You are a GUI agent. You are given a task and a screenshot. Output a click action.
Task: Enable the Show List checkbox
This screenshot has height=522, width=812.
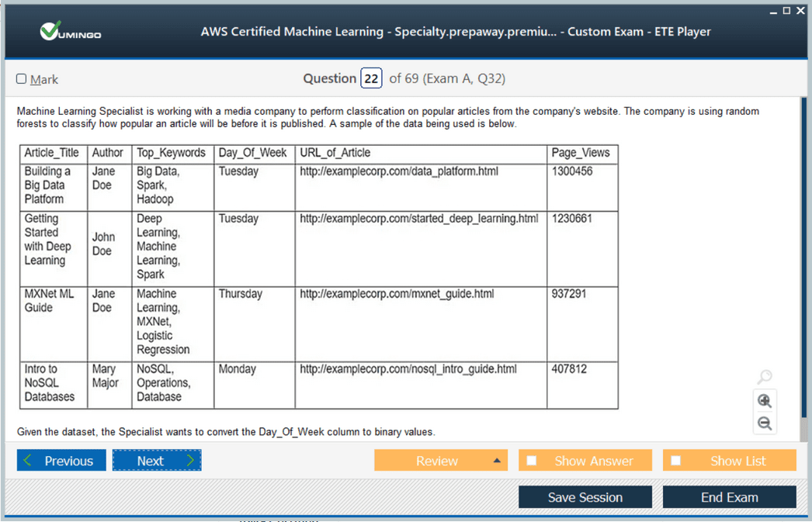click(x=676, y=461)
